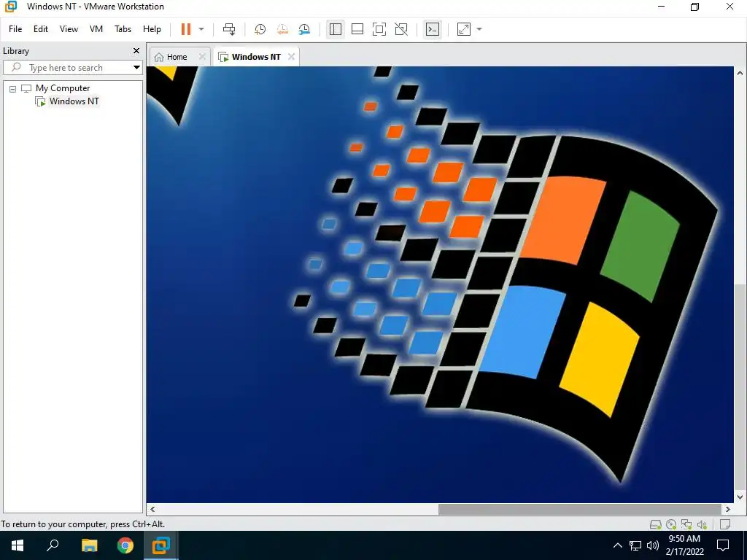Click the vertical scrollbar up arrow
This screenshot has width=747, height=560.
point(740,74)
